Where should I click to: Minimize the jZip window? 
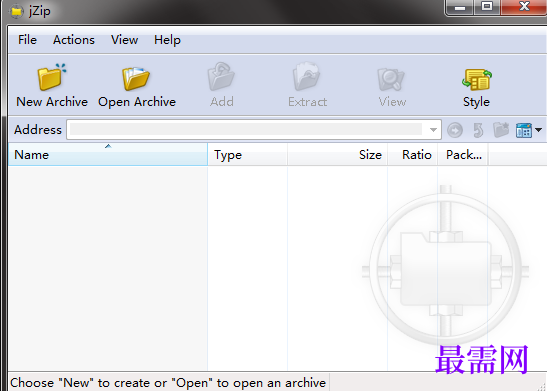pyautogui.click(x=460, y=7)
